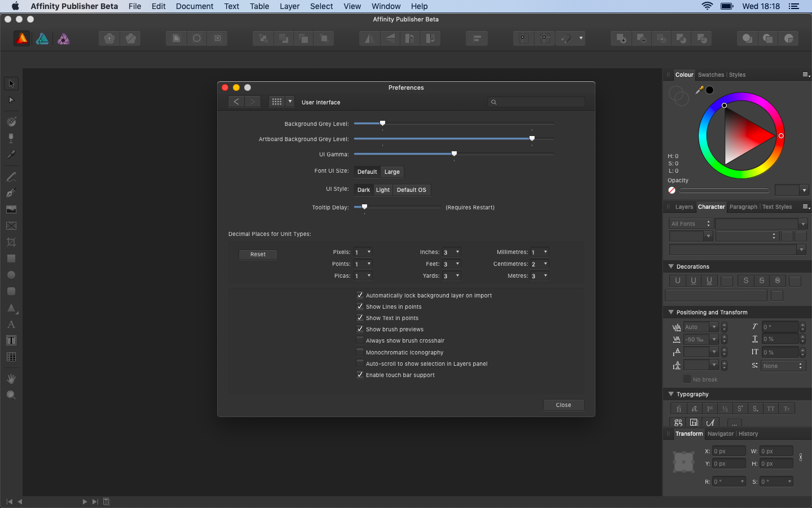Open the All Fonts dropdown
812x508 pixels.
click(691, 224)
